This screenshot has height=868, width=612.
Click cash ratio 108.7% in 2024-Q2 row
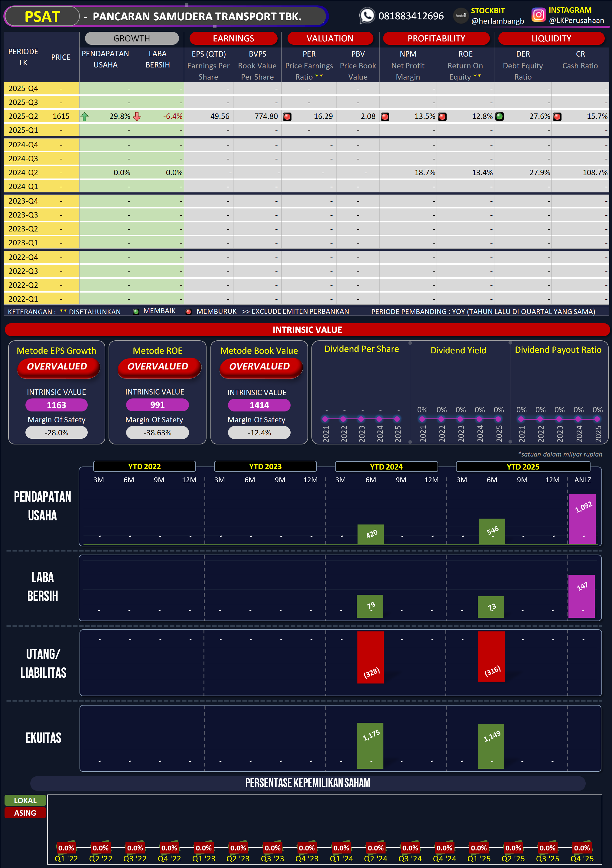pyautogui.click(x=595, y=173)
